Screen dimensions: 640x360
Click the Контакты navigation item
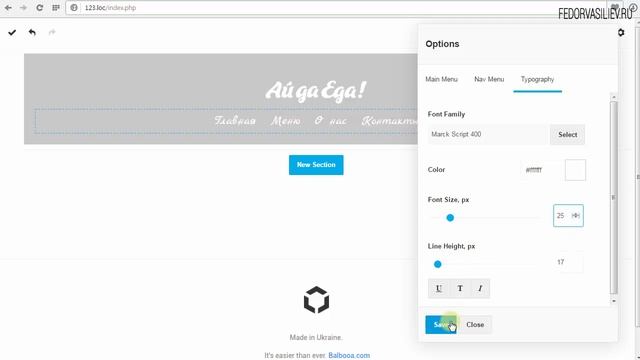[x=390, y=120]
